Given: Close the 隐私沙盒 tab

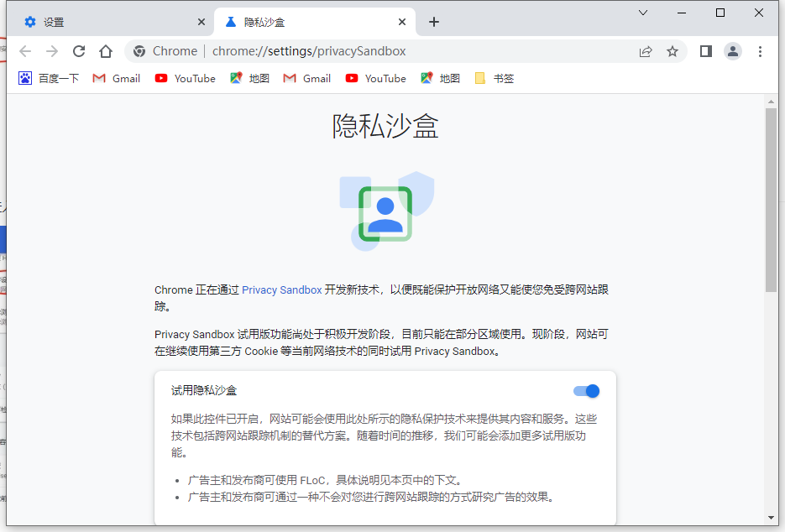Looking at the screenshot, I should click(x=402, y=22).
